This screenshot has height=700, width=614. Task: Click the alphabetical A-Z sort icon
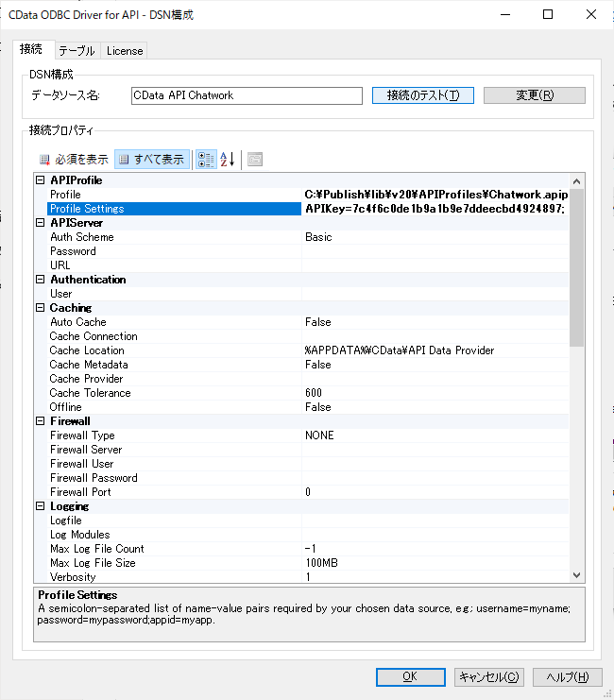pos(228,160)
